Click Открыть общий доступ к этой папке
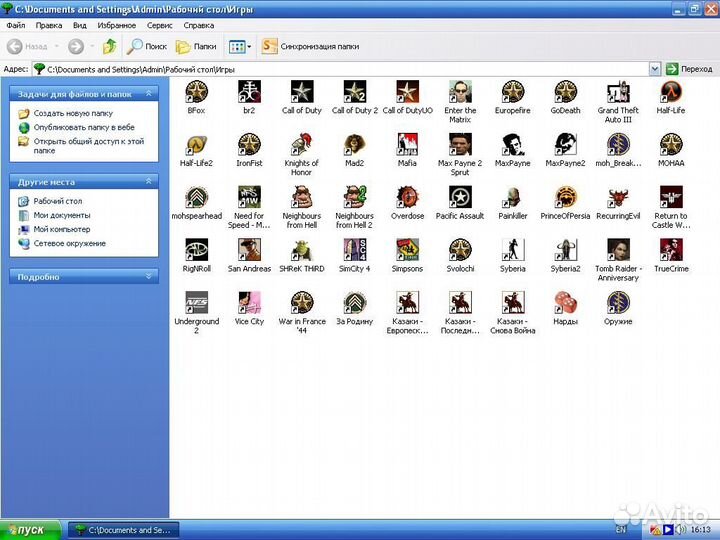This screenshot has width=720, height=540. tap(89, 146)
